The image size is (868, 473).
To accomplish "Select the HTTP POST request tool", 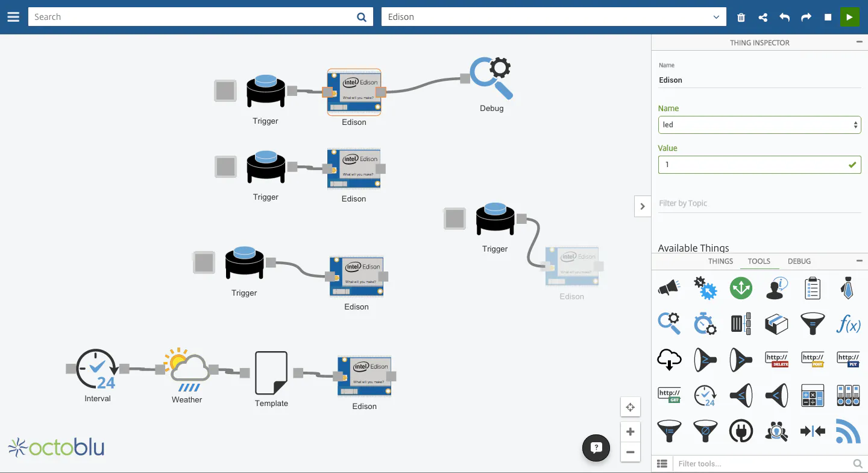I will 813,360.
